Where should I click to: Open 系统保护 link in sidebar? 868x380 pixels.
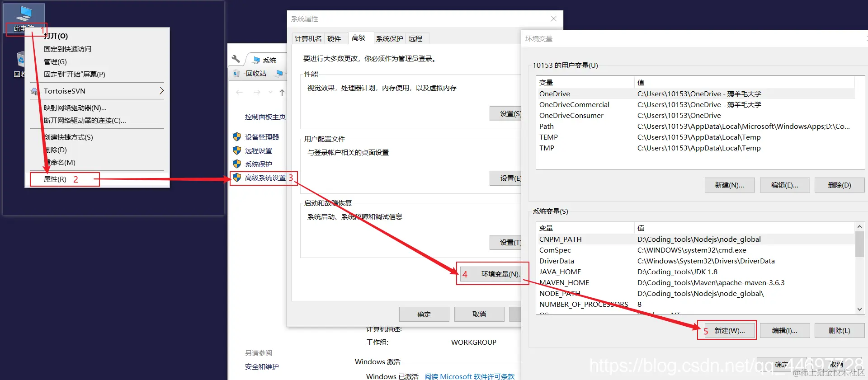259,164
